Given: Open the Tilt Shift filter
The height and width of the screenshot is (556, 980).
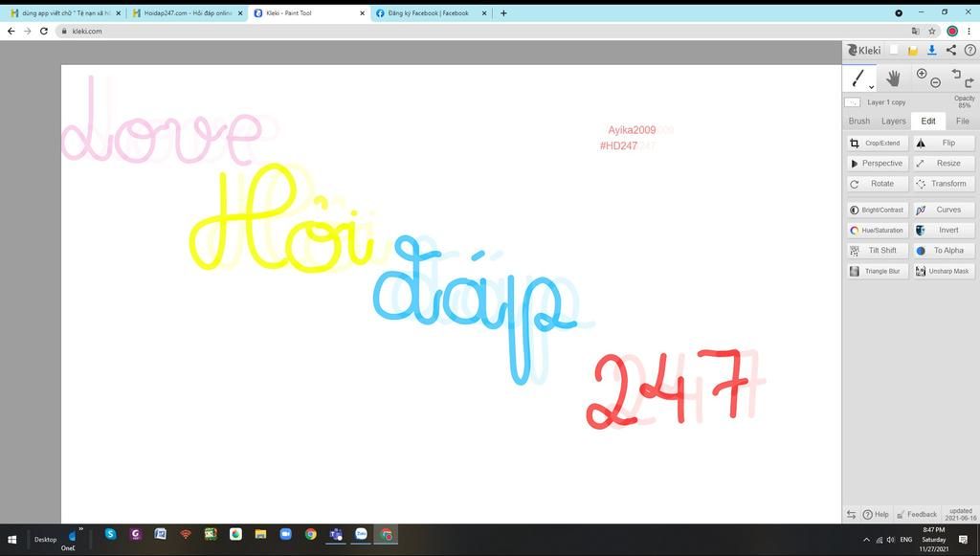Looking at the screenshot, I should point(878,251).
